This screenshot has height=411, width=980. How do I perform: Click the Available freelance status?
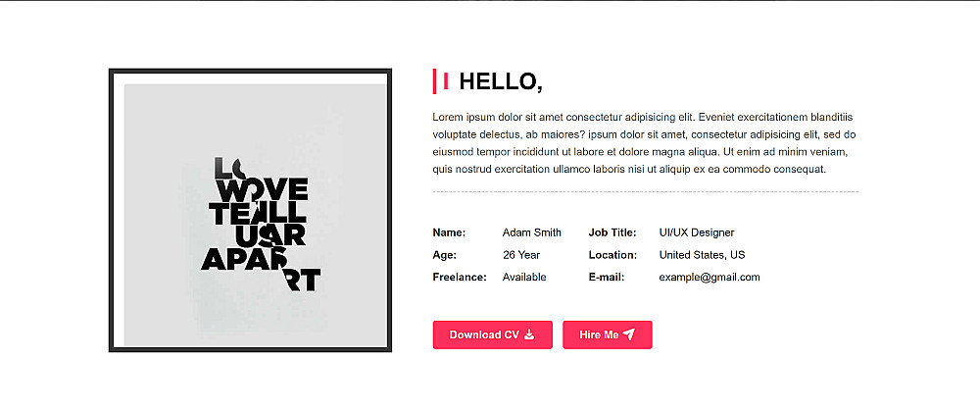pyautogui.click(x=524, y=278)
